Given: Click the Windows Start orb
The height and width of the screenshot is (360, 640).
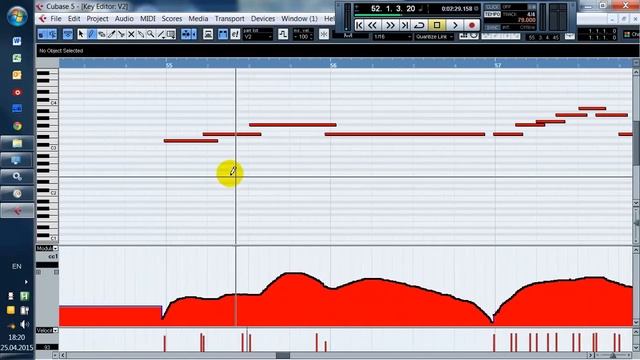Looking at the screenshot, I should (x=17, y=16).
